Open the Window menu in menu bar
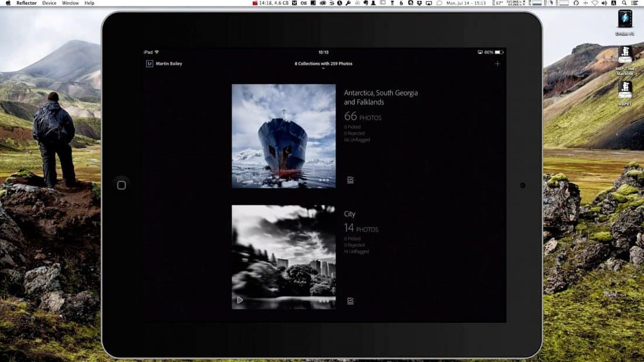Image resolution: width=644 pixels, height=362 pixels. (70, 4)
